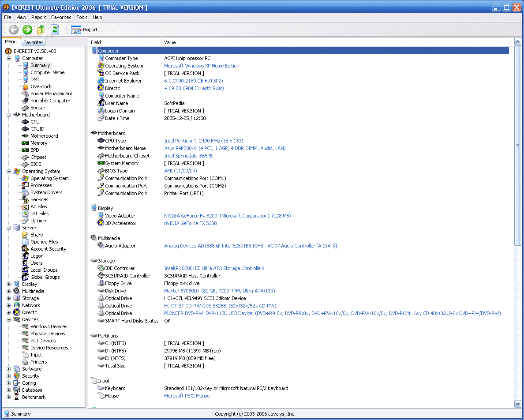Click the green Forward arrow toolbar icon
The width and height of the screenshot is (524, 420).
pos(27,30)
